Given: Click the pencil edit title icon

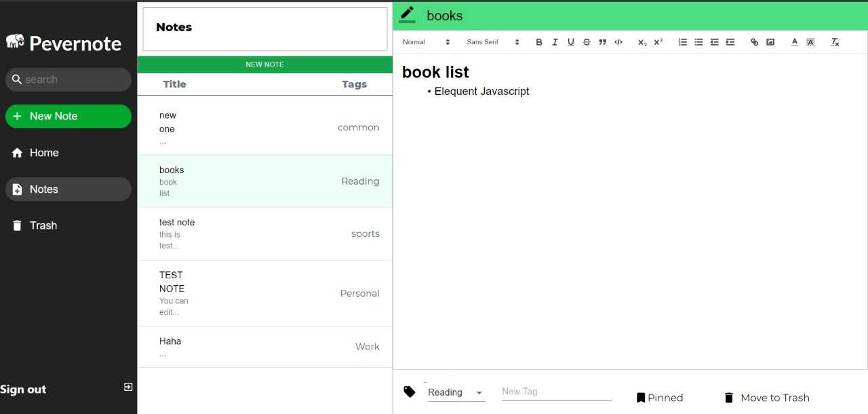Looking at the screenshot, I should click(x=407, y=14).
